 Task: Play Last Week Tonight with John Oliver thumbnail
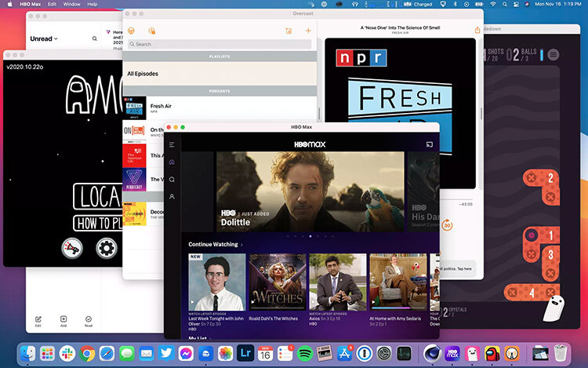[x=217, y=282]
